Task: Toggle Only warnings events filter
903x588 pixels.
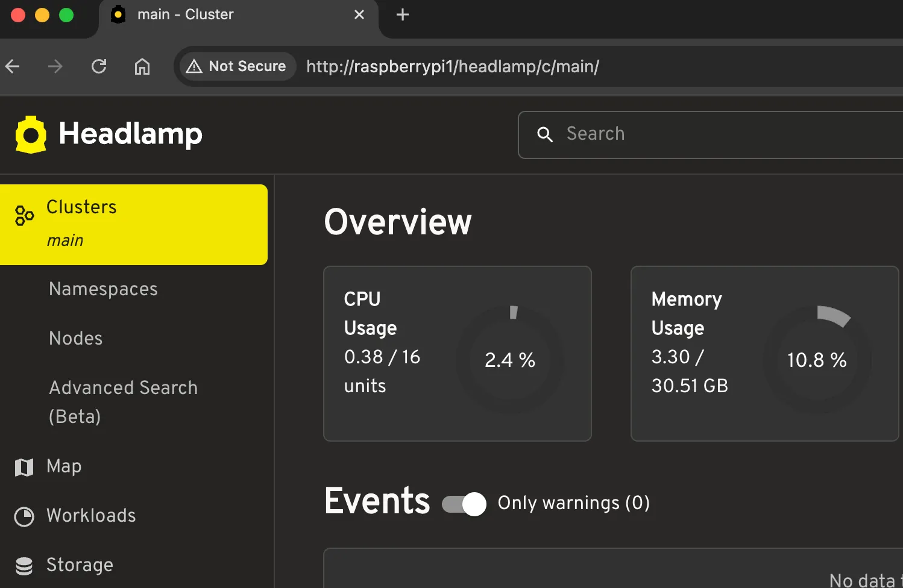Action: click(x=463, y=504)
